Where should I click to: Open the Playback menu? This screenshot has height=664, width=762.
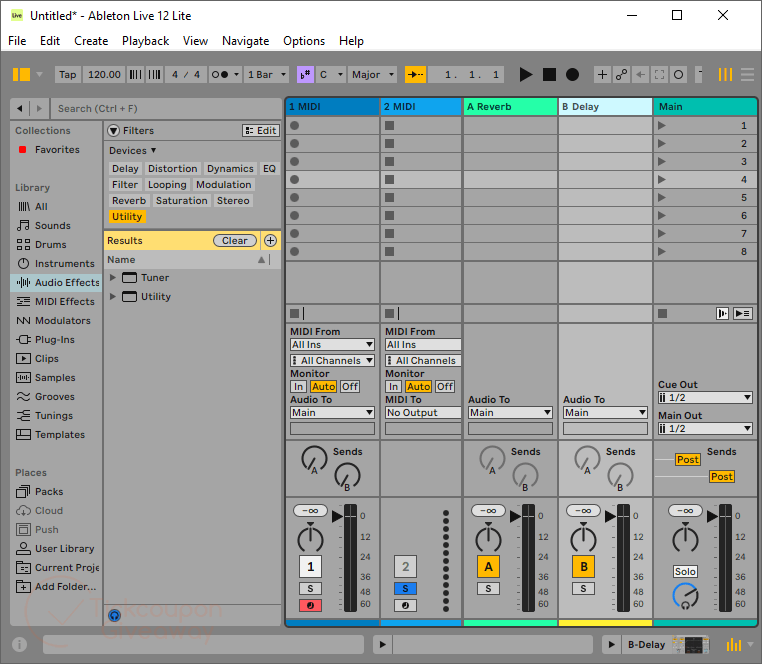[x=145, y=41]
